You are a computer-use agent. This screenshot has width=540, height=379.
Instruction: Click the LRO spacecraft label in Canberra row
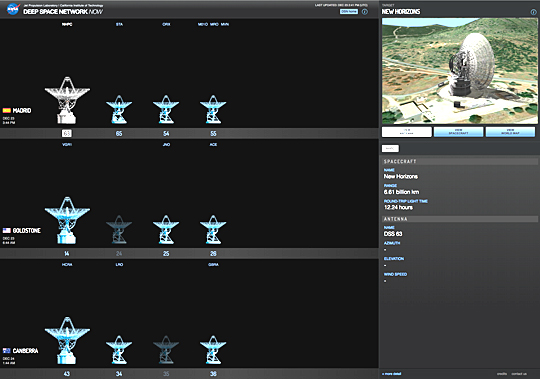coord(119,265)
